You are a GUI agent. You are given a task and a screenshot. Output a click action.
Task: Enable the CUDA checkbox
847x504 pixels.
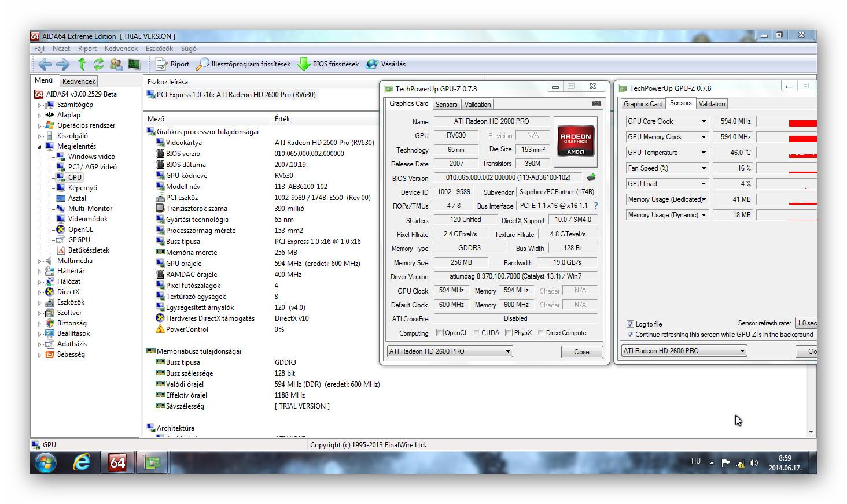(476, 333)
